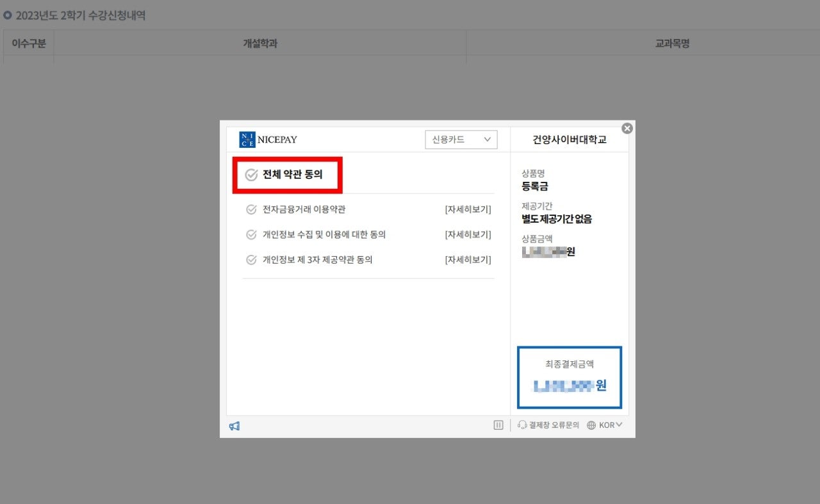Close the NICEPAY payment popup
Image resolution: width=820 pixels, height=504 pixels.
tap(627, 128)
